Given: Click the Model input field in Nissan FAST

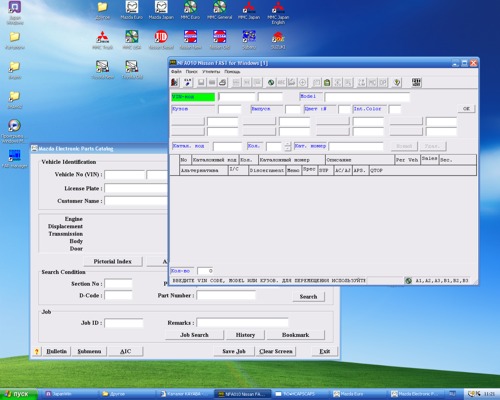Looking at the screenshot, I should pos(367,97).
